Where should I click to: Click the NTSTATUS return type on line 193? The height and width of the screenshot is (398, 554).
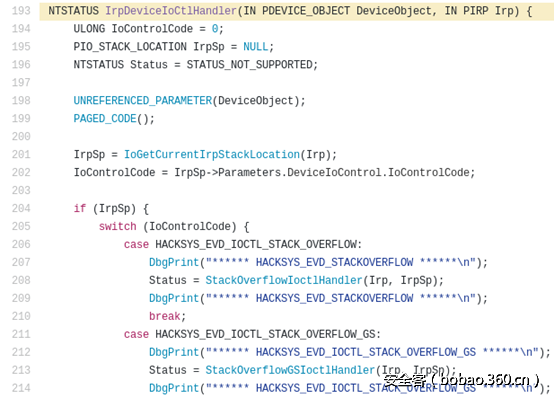coord(73,11)
